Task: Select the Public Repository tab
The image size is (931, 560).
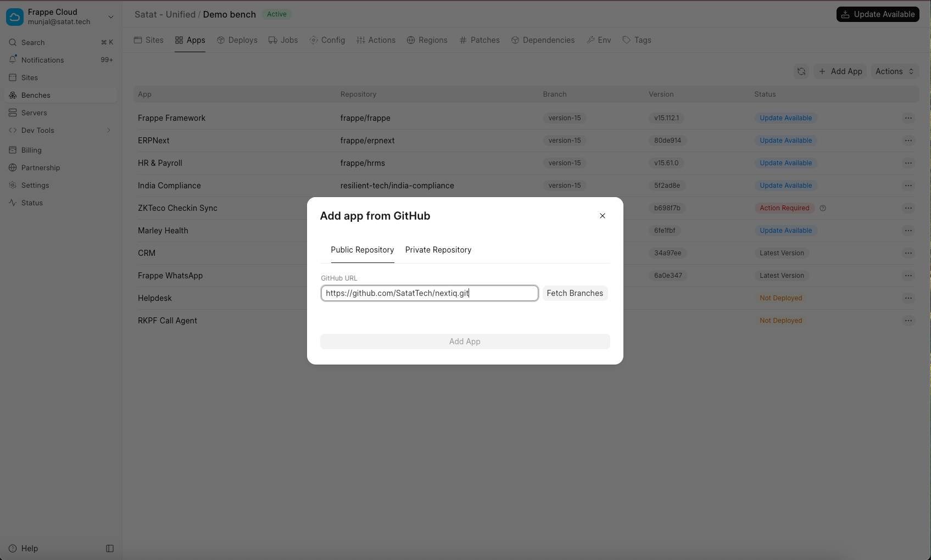Action: tap(363, 250)
